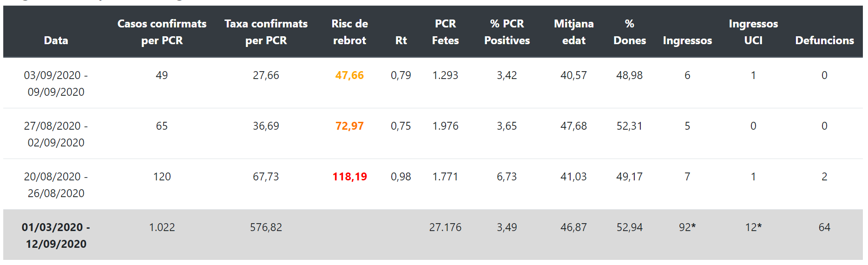Viewport: 868px width, 265px height.
Task: Select the Casos confirmats per PCR header
Action: [162, 32]
